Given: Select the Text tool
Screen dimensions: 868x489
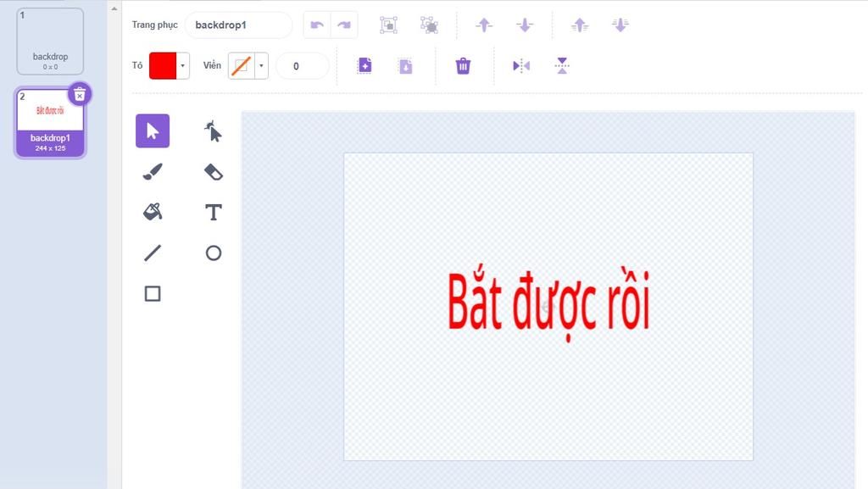Looking at the screenshot, I should coord(213,212).
